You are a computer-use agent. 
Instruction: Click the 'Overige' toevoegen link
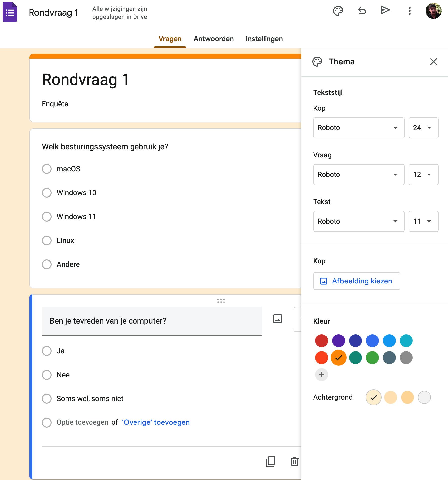click(156, 422)
